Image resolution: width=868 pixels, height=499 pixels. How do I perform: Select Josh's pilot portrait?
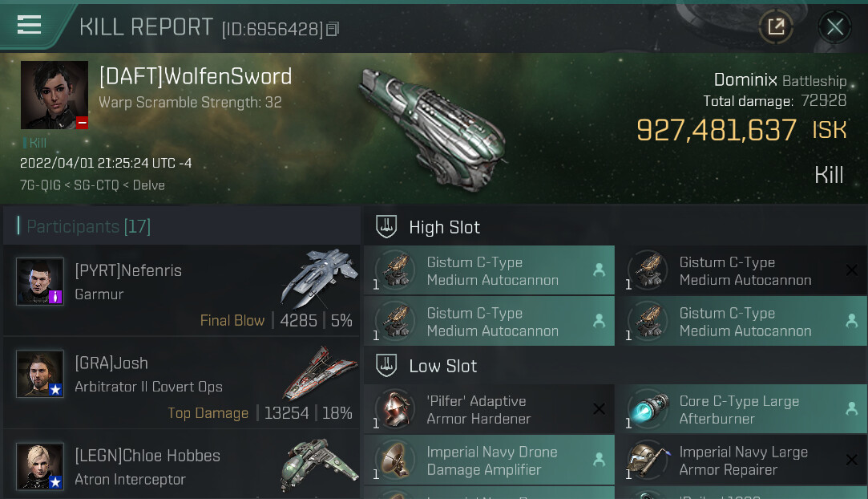(40, 374)
